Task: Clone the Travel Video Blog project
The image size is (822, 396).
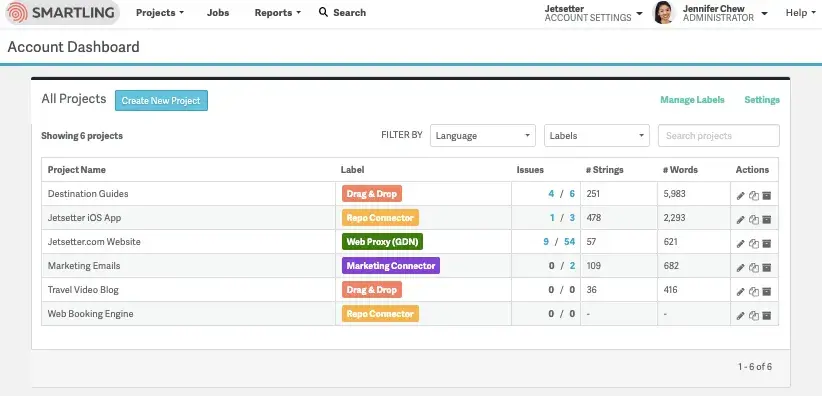Action: [753, 292]
